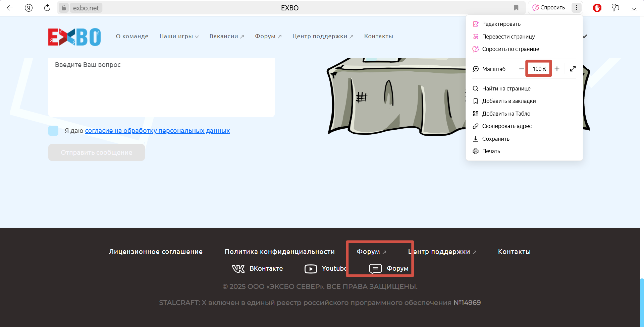The image size is (644, 327).
Task: Open the footer Контакты link
Action: tap(514, 252)
